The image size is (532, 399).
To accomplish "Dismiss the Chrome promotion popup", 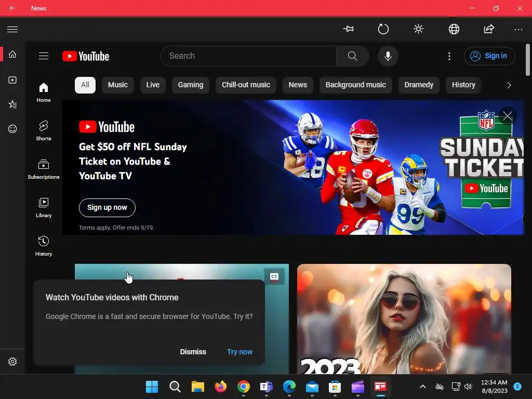I will pyautogui.click(x=193, y=352).
